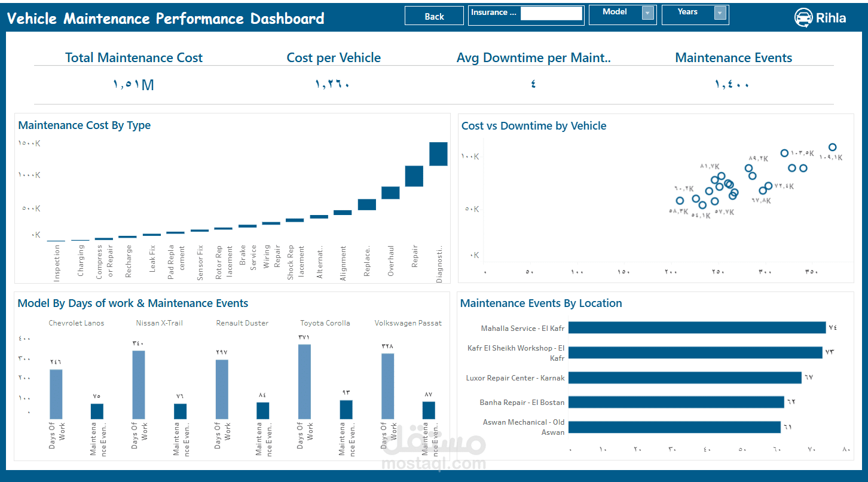
Task: Click the Insurance filter input field
Action: click(551, 13)
